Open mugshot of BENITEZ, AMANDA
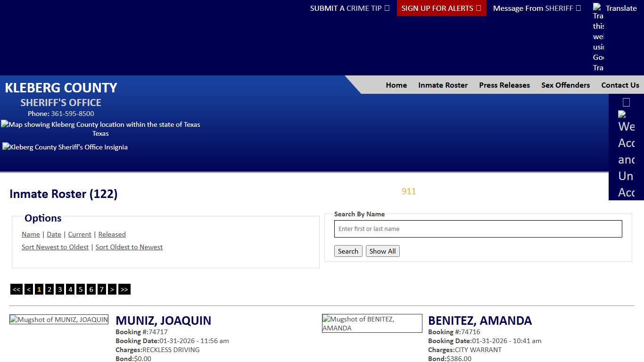Screen dimensions: 644x362 click(372, 323)
